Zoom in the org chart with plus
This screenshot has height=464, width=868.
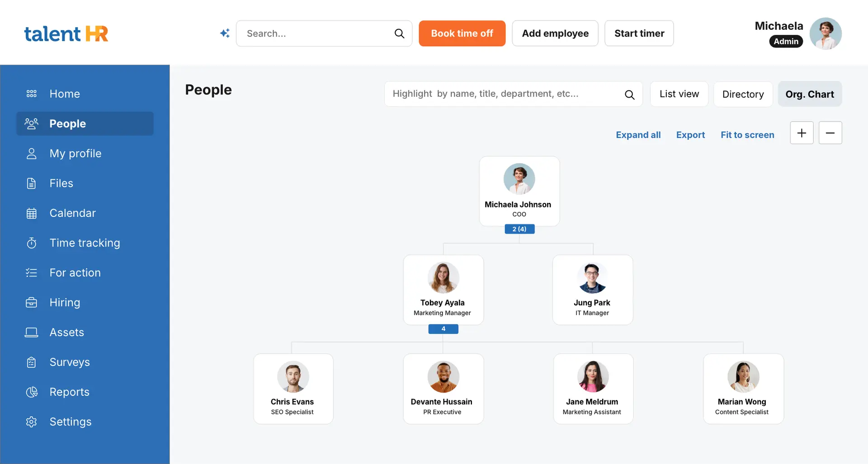[802, 133]
